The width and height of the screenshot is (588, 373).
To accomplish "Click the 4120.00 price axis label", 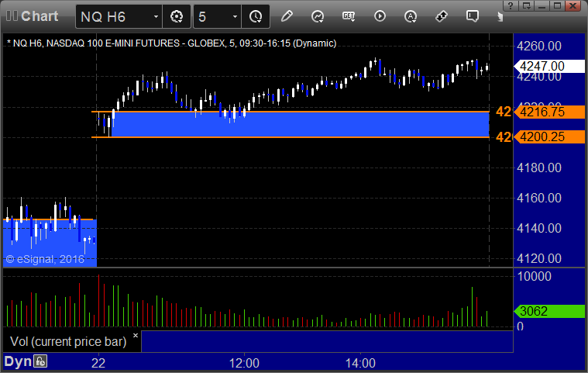I will coord(539,258).
